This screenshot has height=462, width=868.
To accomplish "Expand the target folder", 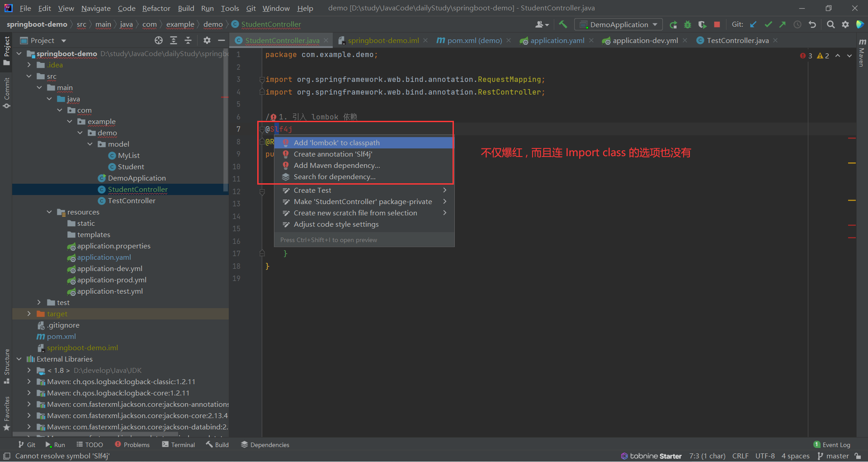I will point(29,314).
